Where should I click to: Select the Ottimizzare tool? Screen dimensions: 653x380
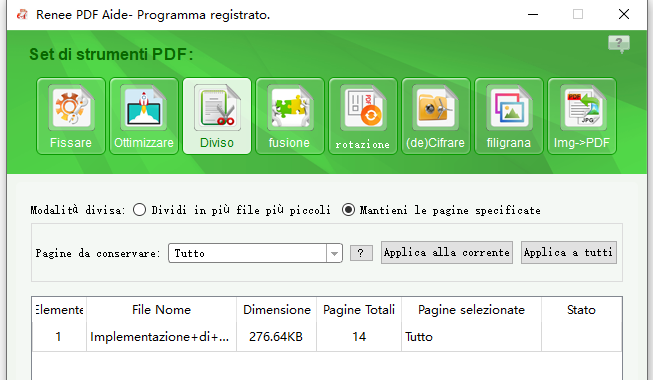[x=144, y=116]
